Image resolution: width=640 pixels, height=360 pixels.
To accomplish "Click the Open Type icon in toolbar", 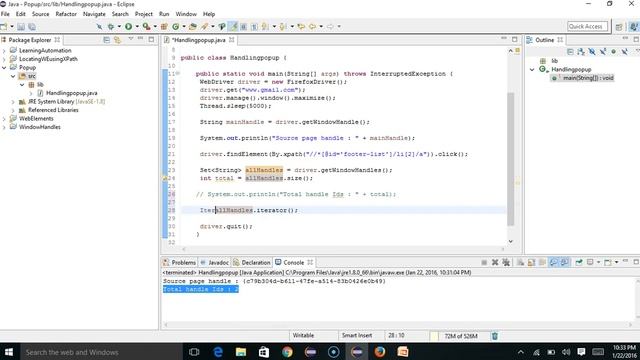I will pyautogui.click(x=193, y=27).
